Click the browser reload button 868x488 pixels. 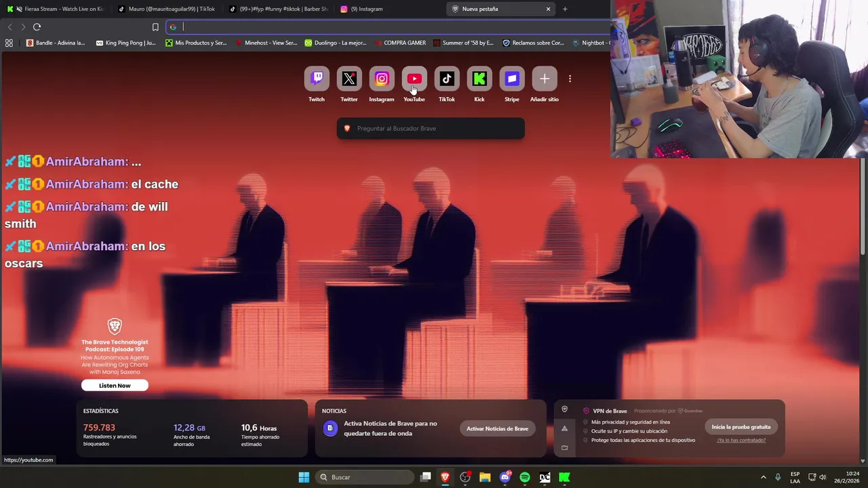(x=37, y=27)
